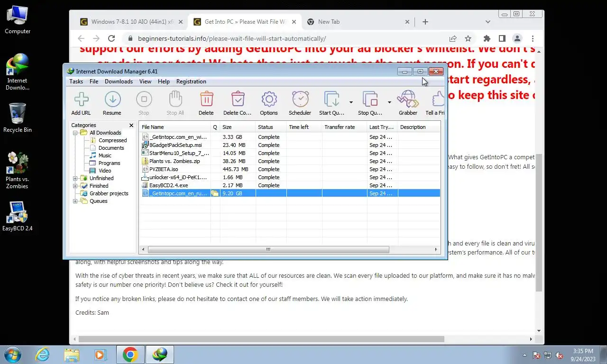
Task: Bookmark this page star icon
Action: (468, 39)
